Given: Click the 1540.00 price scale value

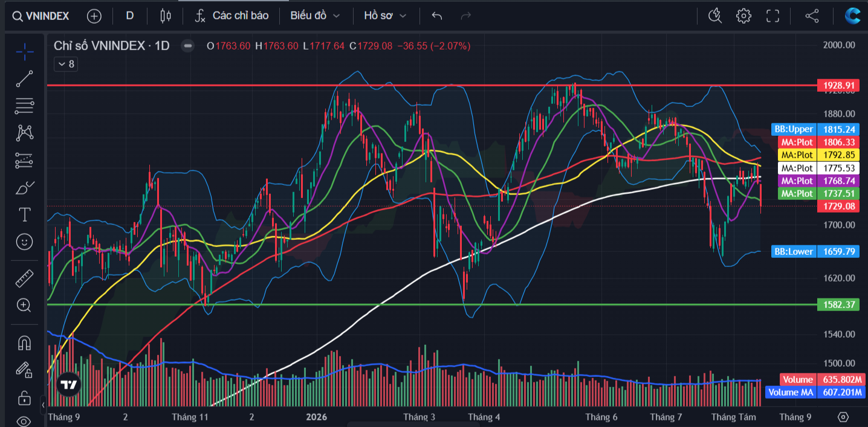Looking at the screenshot, I should point(839,334).
